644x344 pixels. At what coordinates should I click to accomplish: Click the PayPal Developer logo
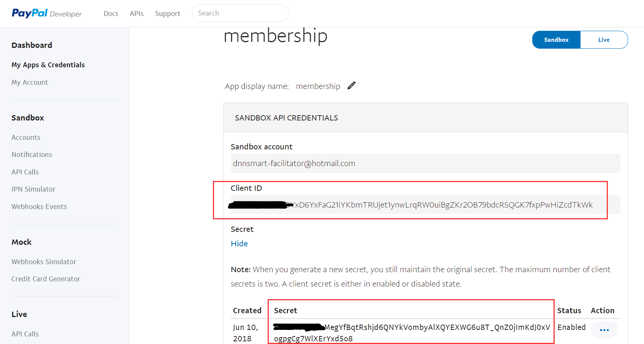[x=47, y=13]
